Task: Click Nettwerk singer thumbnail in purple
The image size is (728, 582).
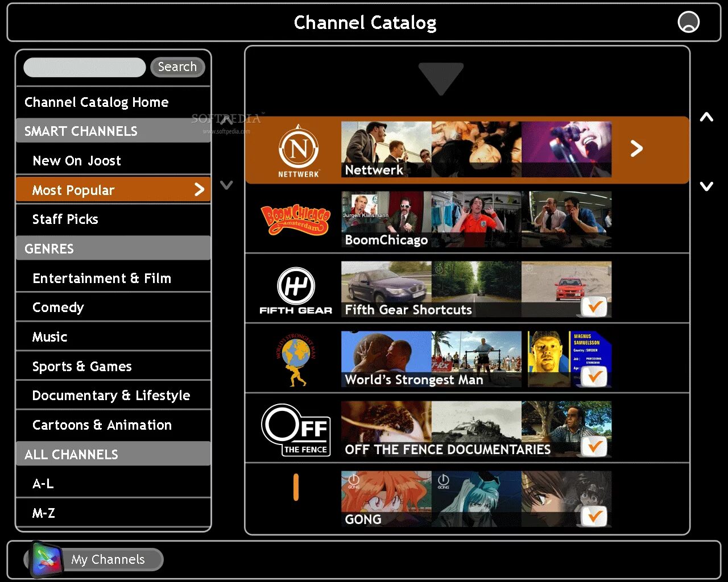Action: click(x=566, y=149)
